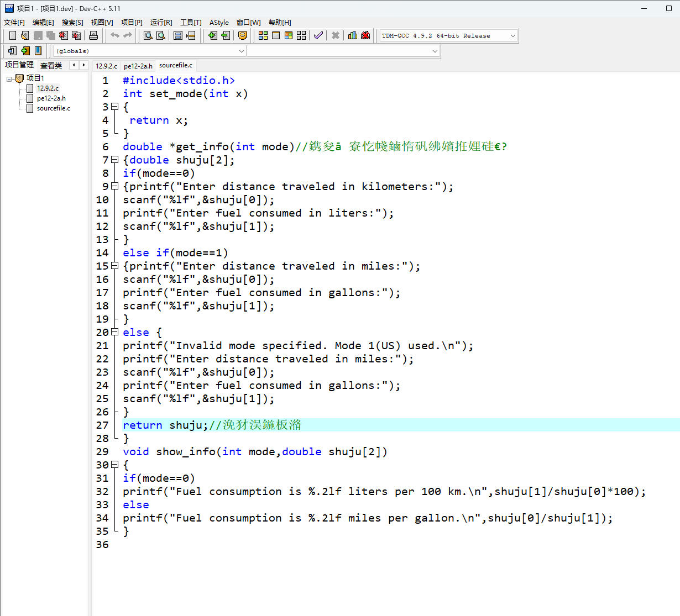The image size is (680, 616).
Task: Open project options icon
Action: (242, 35)
